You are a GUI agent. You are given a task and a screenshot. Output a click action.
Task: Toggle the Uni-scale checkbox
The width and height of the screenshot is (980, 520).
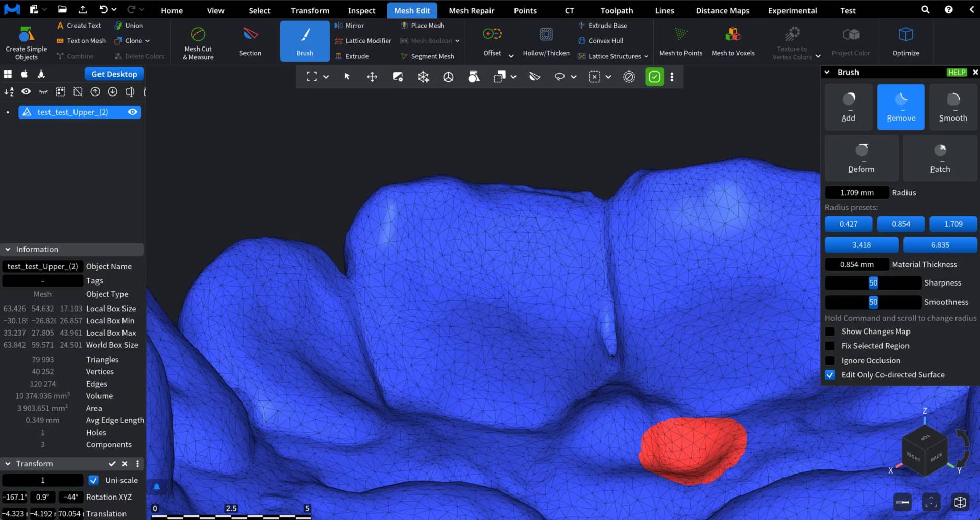pyautogui.click(x=93, y=480)
